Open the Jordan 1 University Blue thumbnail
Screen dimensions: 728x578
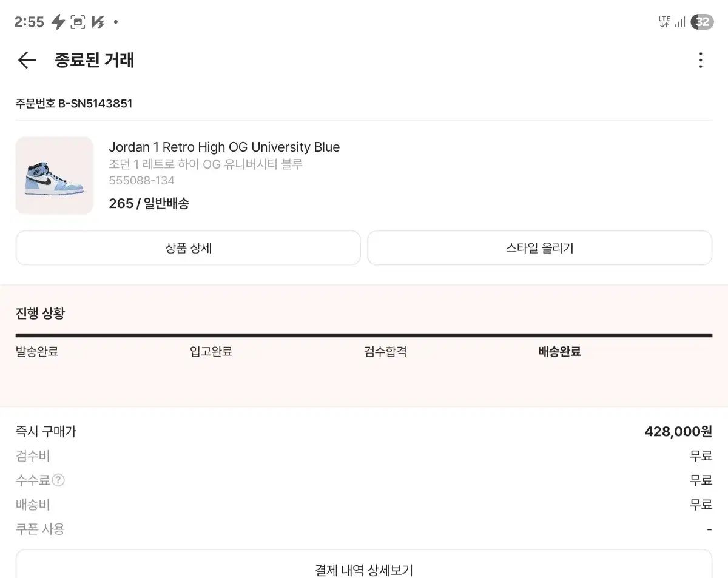point(55,175)
